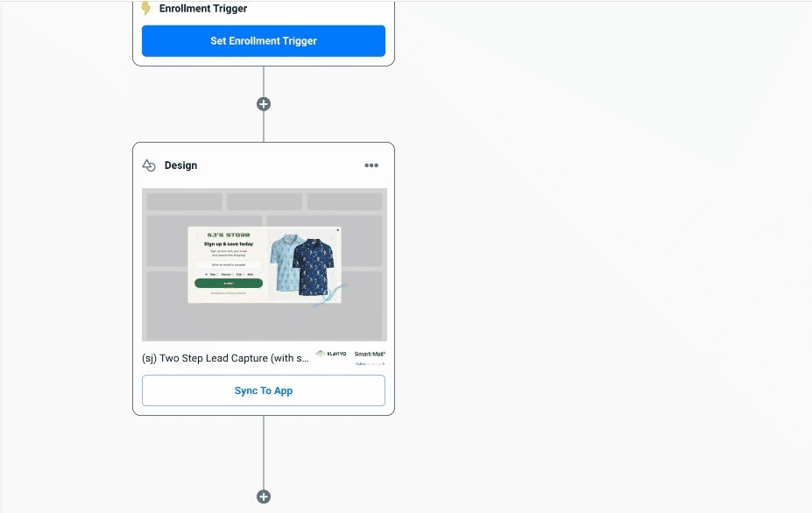
Task: Click the email input field in preview
Action: click(x=229, y=264)
